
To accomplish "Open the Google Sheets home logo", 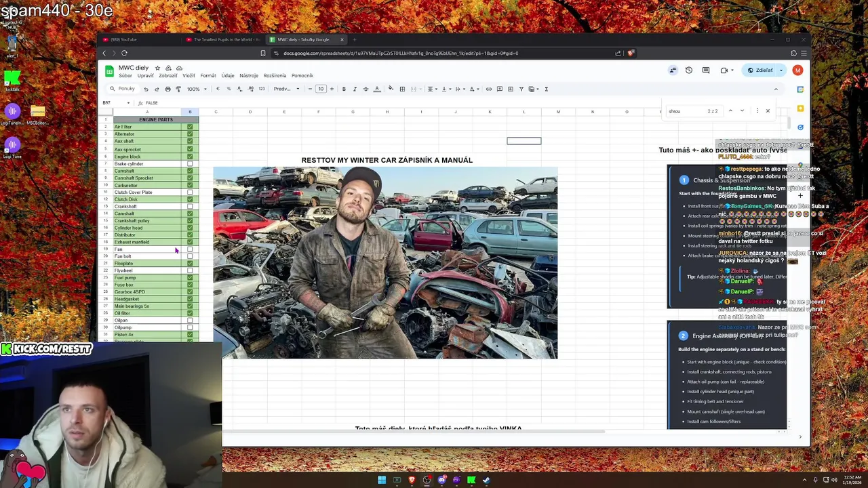I will 108,70.
